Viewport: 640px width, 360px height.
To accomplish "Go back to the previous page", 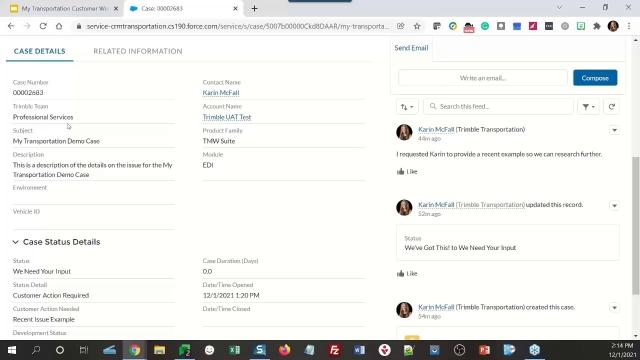I will click(x=11, y=26).
